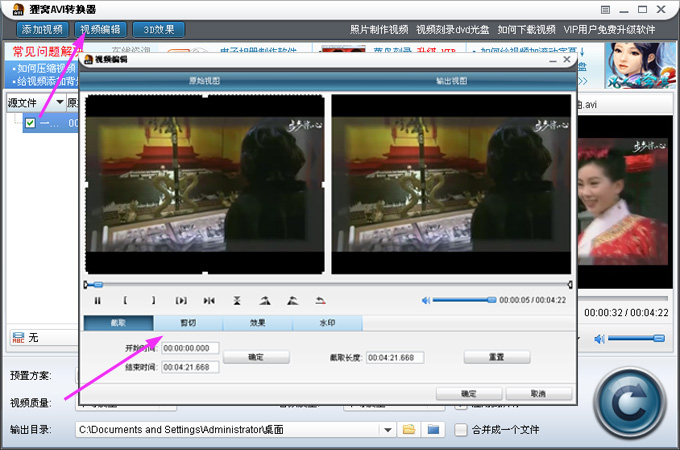Mute audio via main window speaker icon

point(599,339)
